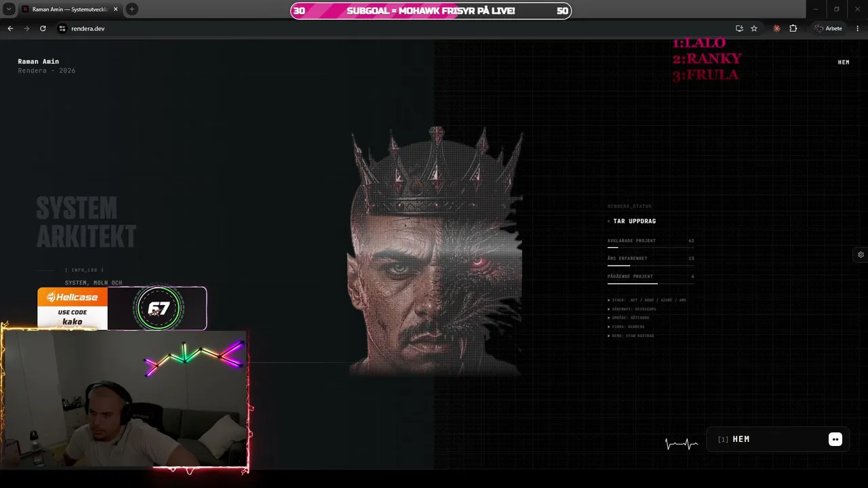Bookmark this page with the star icon
The image size is (868, 488).
click(753, 28)
